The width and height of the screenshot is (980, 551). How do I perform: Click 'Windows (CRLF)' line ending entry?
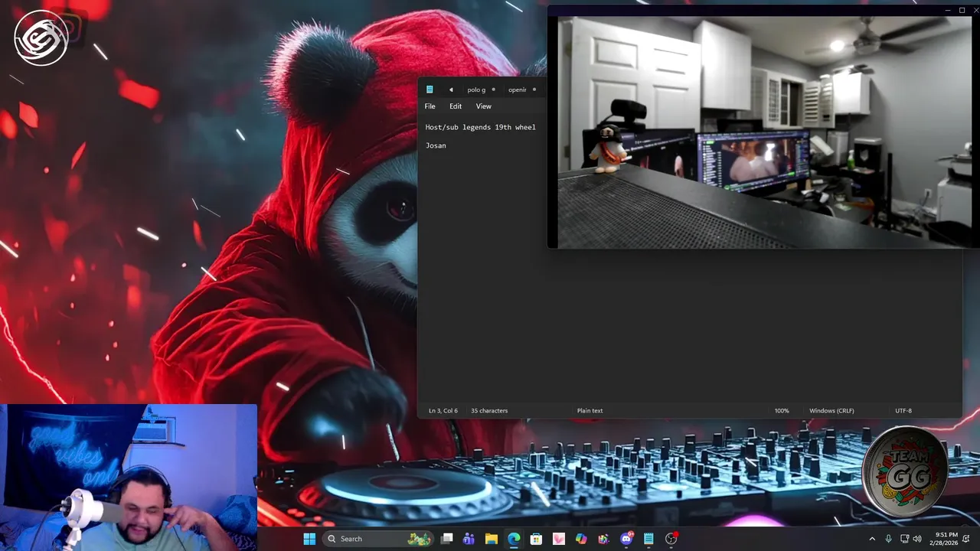(831, 411)
